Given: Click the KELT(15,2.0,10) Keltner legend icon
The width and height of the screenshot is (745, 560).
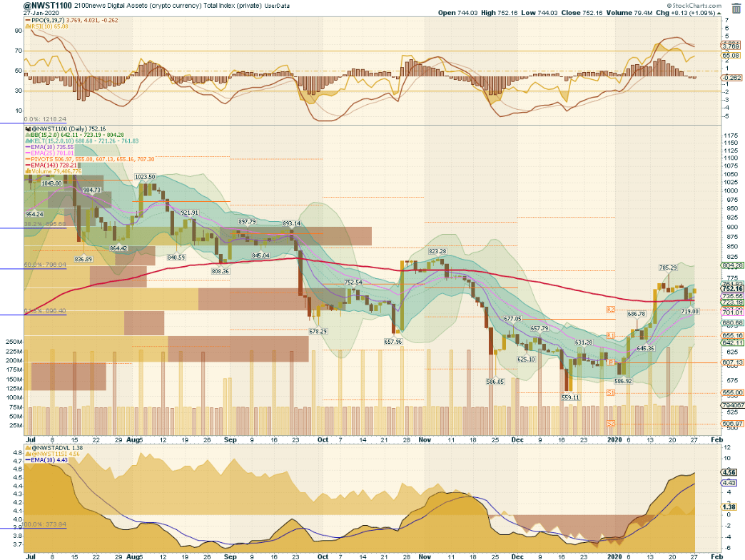Looking at the screenshot, I should click(26, 139).
